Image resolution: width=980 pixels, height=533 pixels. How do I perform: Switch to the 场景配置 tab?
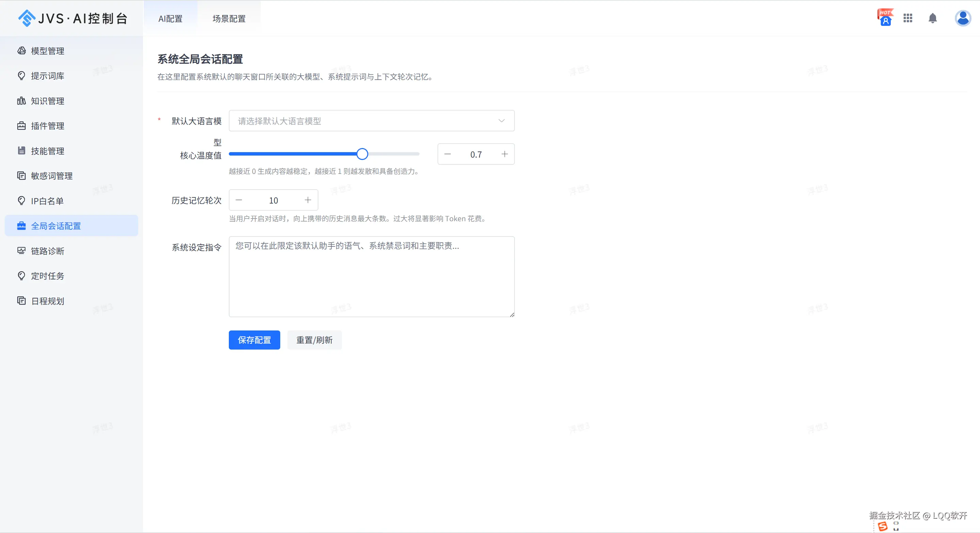[x=229, y=19]
